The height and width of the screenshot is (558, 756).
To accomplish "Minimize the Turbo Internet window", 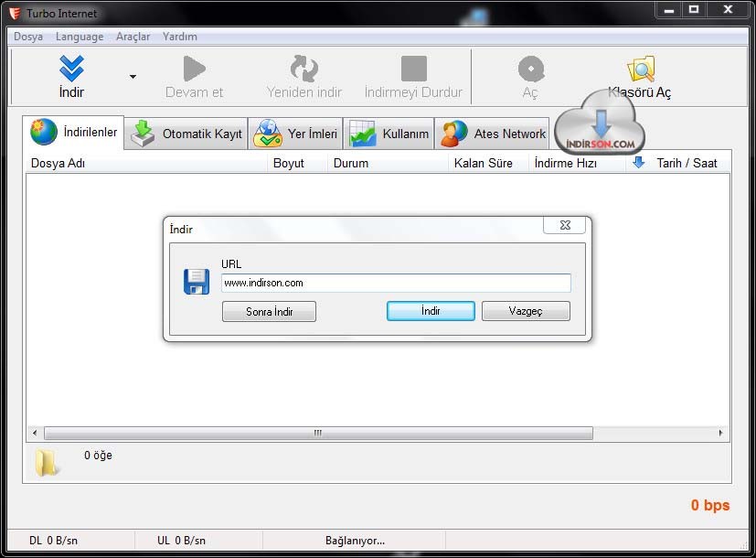I will (669, 10).
